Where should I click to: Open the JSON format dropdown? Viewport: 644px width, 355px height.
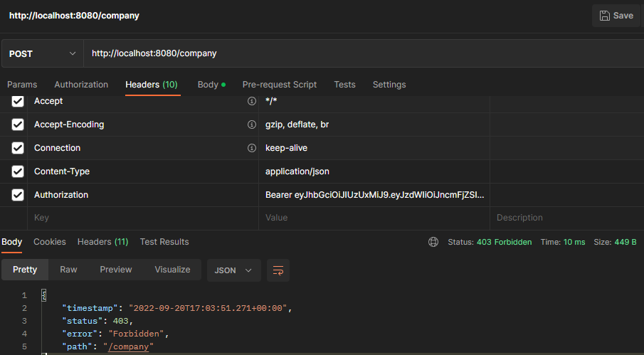click(x=233, y=270)
